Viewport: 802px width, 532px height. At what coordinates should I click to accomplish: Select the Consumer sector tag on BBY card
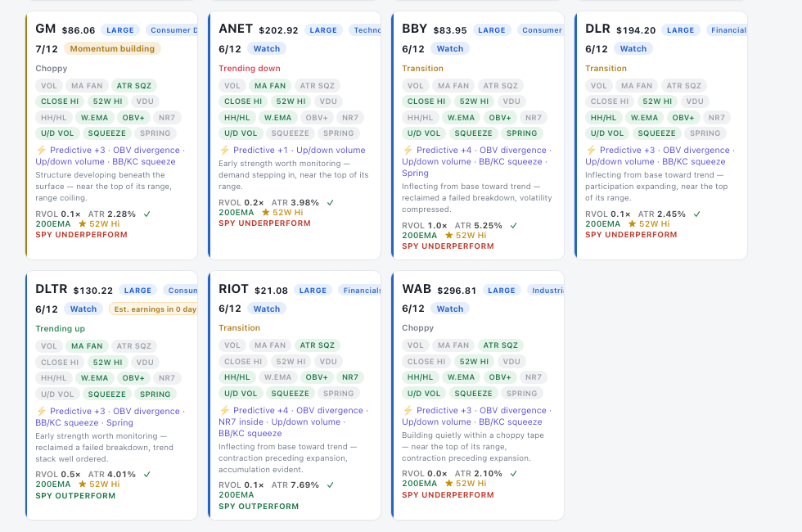(x=541, y=30)
